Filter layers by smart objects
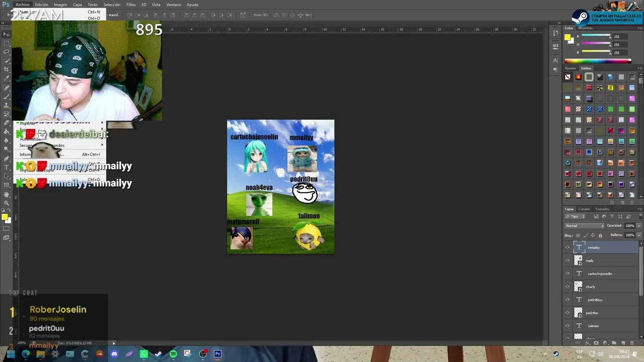 [x=628, y=217]
